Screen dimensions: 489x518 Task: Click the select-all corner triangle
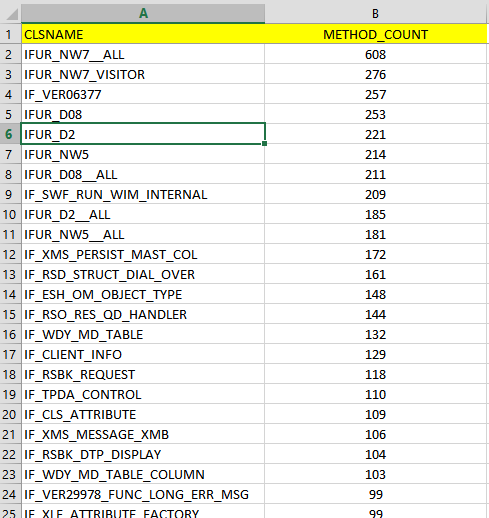coord(11,14)
